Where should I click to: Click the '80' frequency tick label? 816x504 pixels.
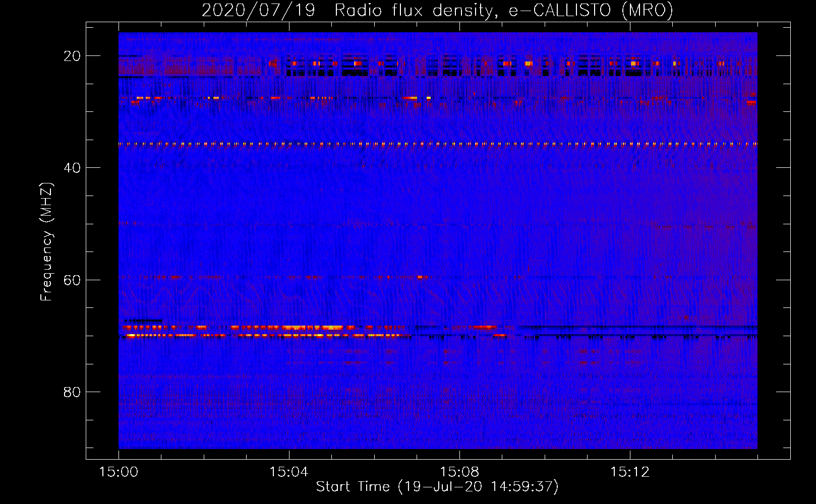[x=72, y=392]
